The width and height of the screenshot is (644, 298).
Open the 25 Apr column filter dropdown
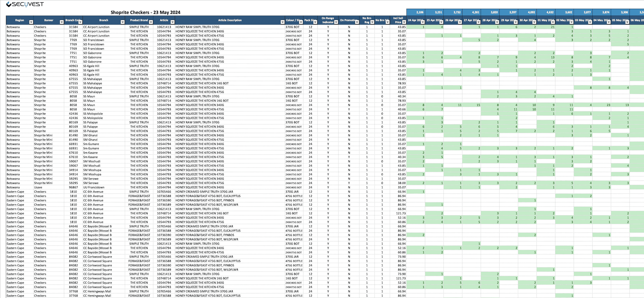(x=441, y=22)
